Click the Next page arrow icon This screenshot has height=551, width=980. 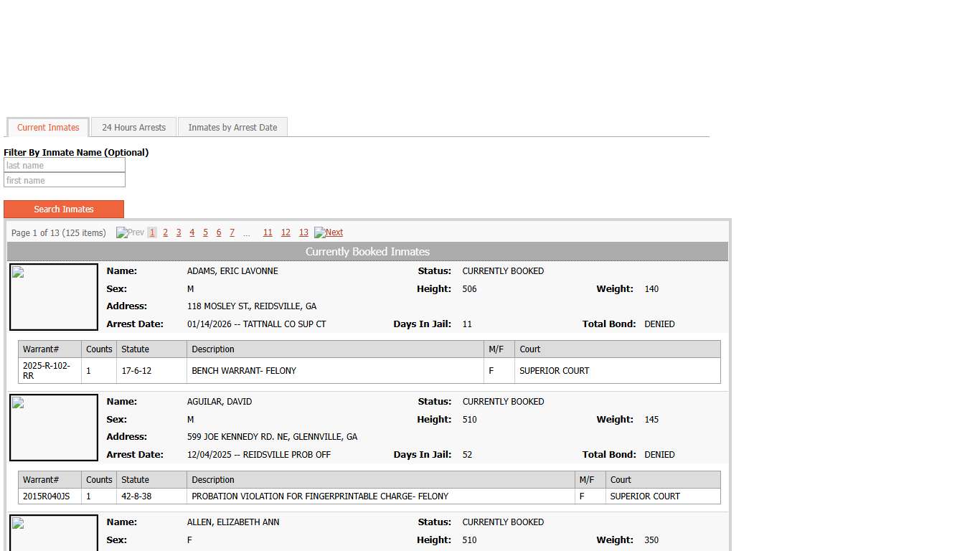[319, 232]
